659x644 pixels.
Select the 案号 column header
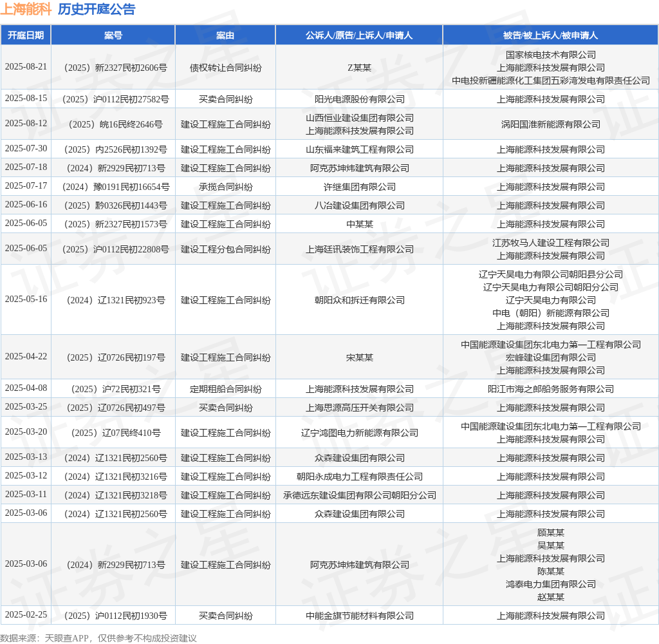click(x=113, y=35)
